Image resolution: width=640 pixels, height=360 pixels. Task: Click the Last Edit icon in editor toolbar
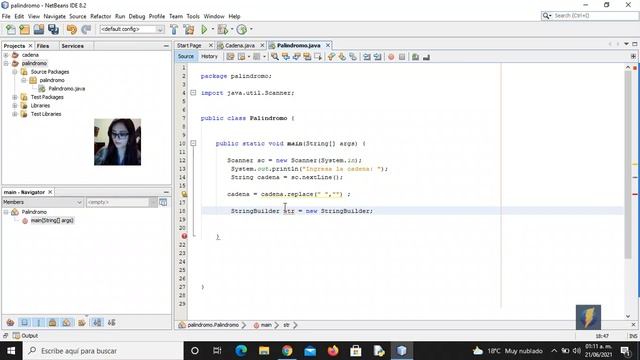coord(231,57)
